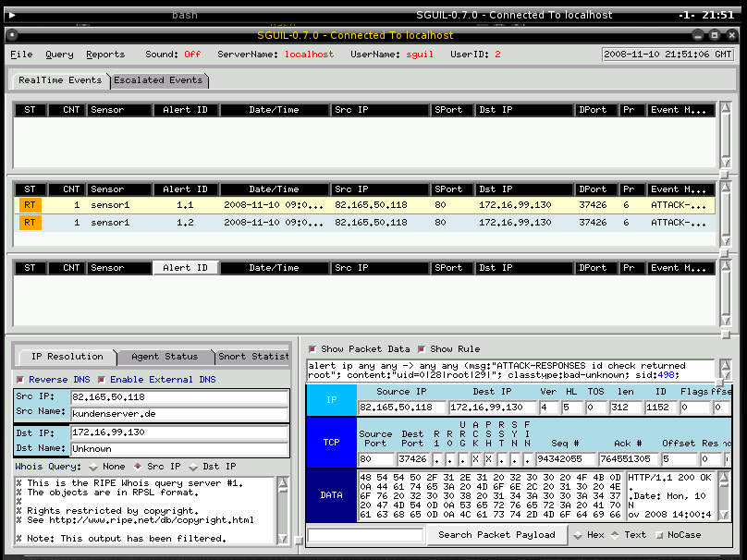The height and width of the screenshot is (560, 747).
Task: Select the Dst IP whois query option
Action: [x=212, y=467]
